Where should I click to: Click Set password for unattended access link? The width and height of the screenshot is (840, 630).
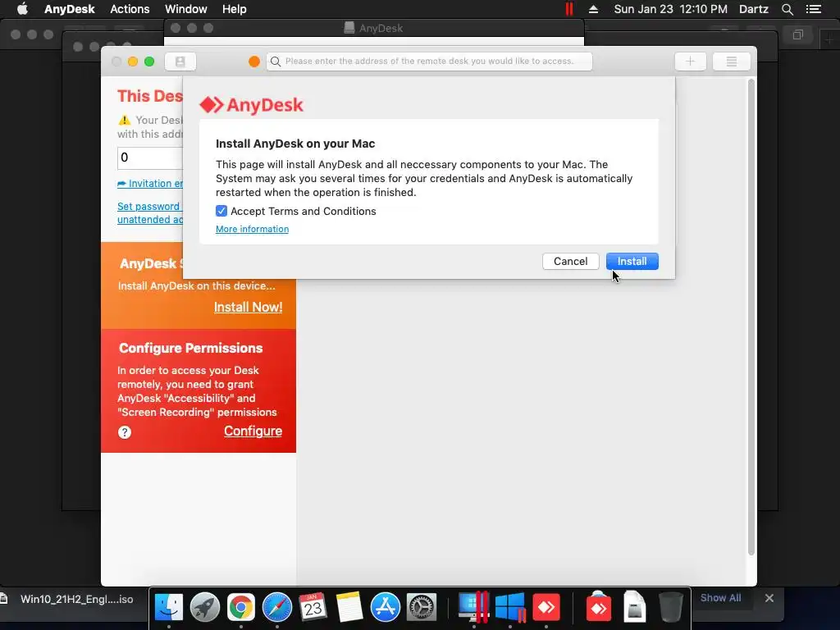[150, 212]
